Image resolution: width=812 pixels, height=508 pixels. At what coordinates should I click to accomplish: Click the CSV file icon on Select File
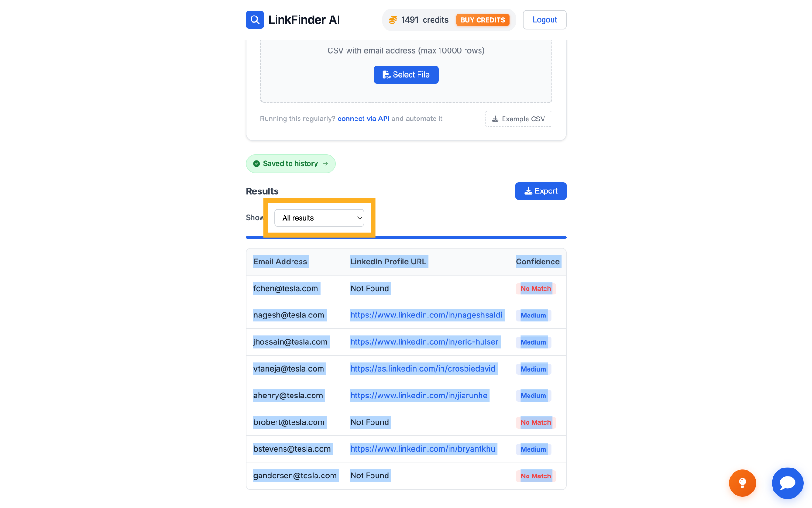pyautogui.click(x=386, y=75)
